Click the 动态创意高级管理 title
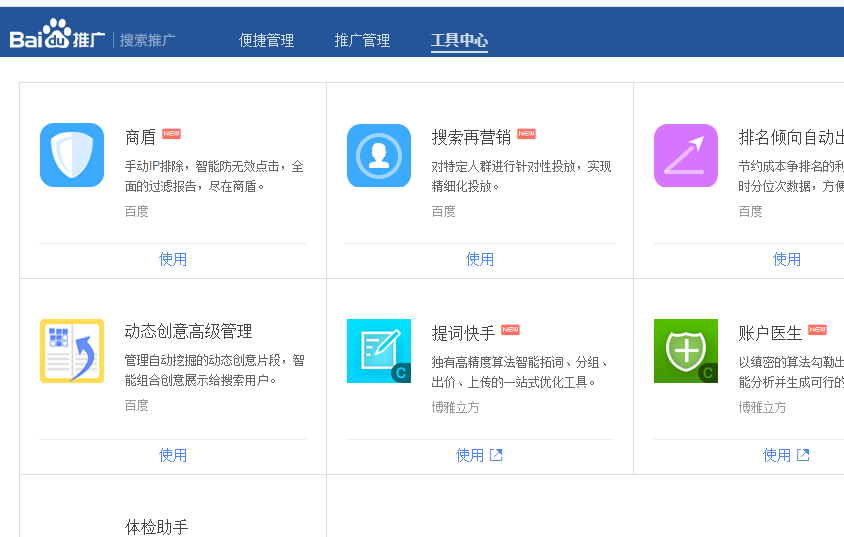 point(188,331)
